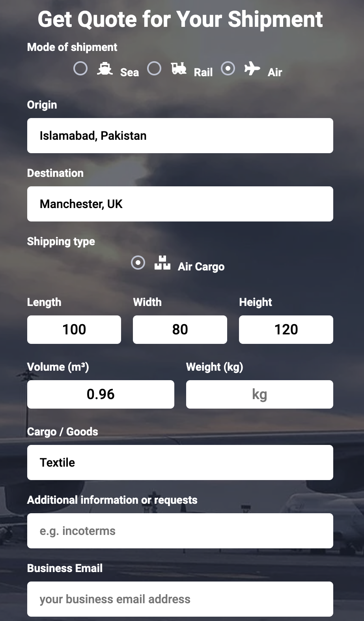The image size is (364, 621).
Task: Click the airplane icon for Air
Action: tap(252, 69)
